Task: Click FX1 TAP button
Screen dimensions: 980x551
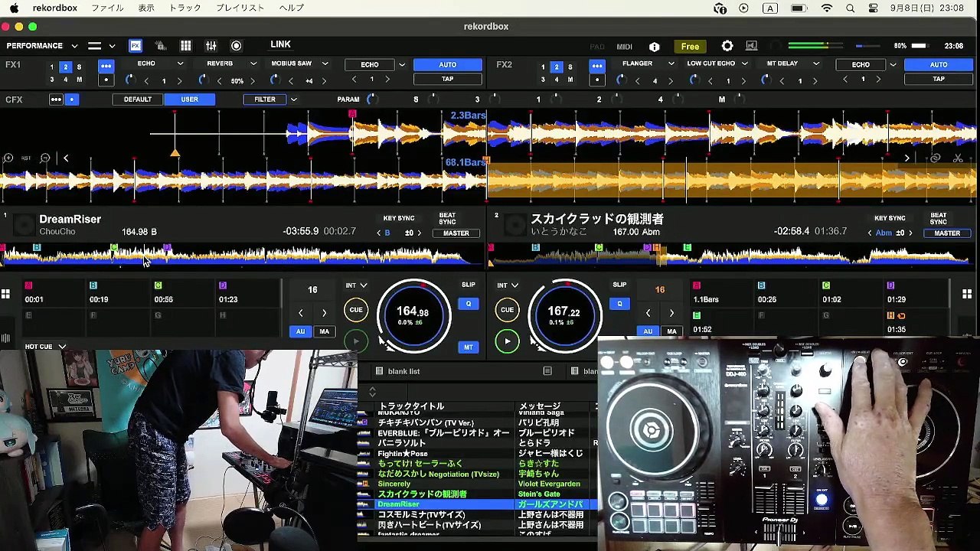Action: coord(448,79)
